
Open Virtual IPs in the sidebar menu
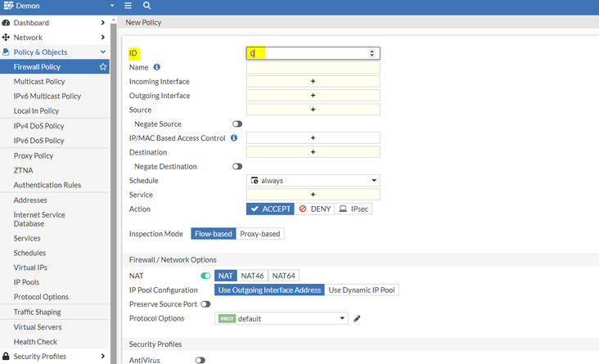tap(29, 267)
